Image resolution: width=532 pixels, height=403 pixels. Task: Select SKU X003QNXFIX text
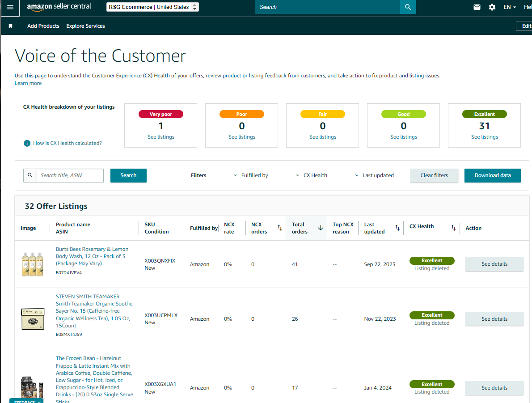160,261
